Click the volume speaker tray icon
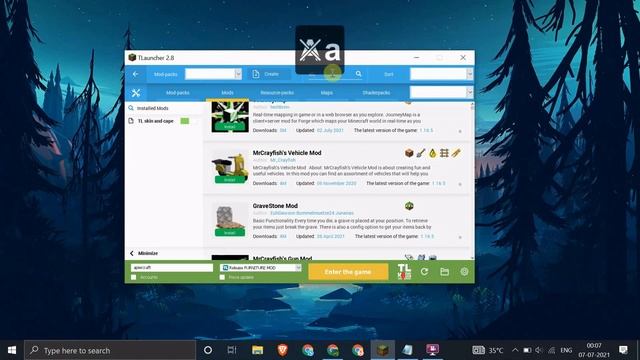Image resolution: width=640 pixels, height=360 pixels. click(539, 350)
